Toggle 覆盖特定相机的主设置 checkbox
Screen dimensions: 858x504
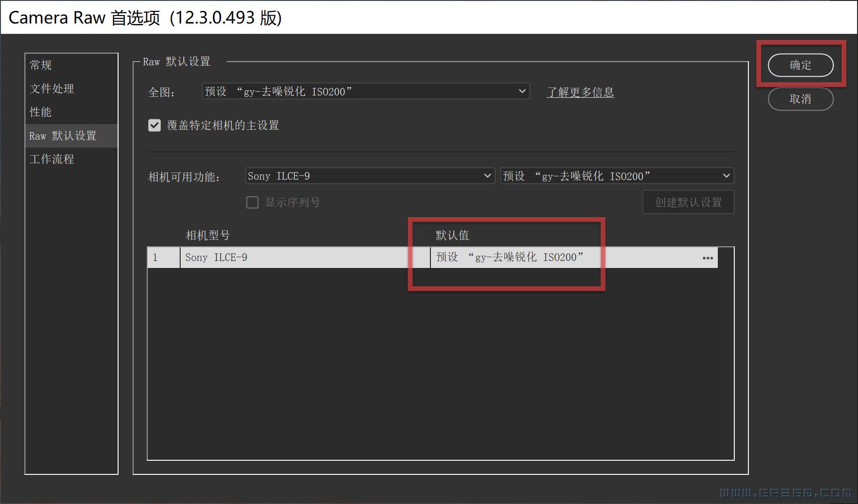(154, 126)
